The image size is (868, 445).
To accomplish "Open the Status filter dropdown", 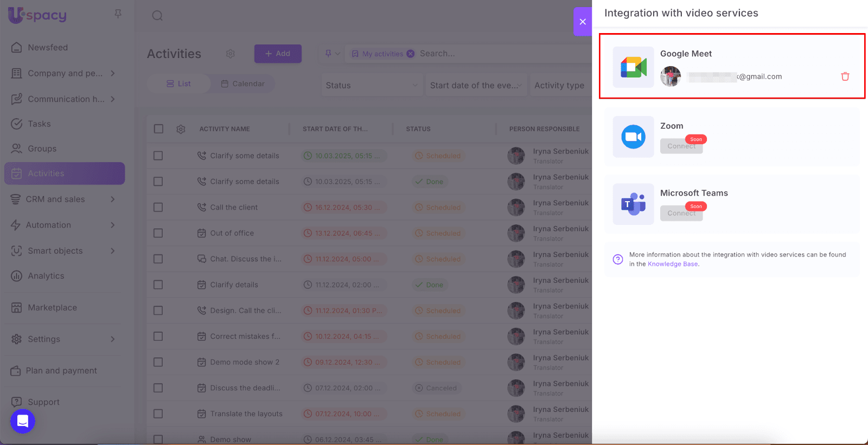I will coord(372,85).
